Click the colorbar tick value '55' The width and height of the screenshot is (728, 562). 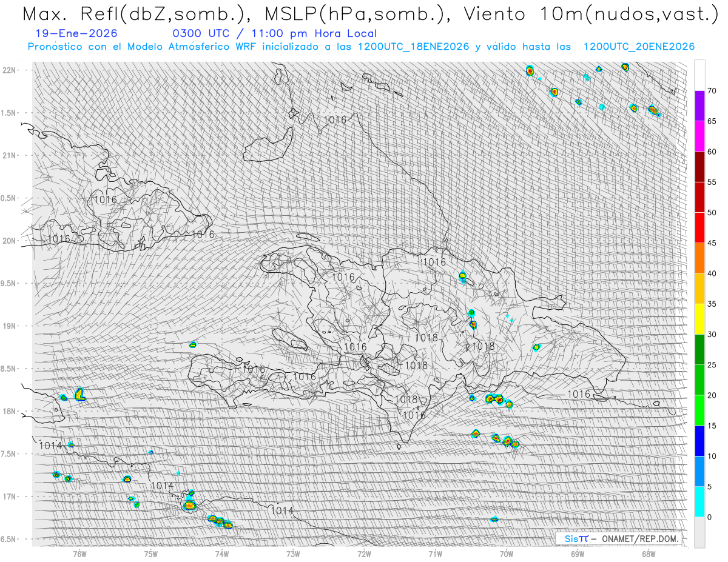712,182
